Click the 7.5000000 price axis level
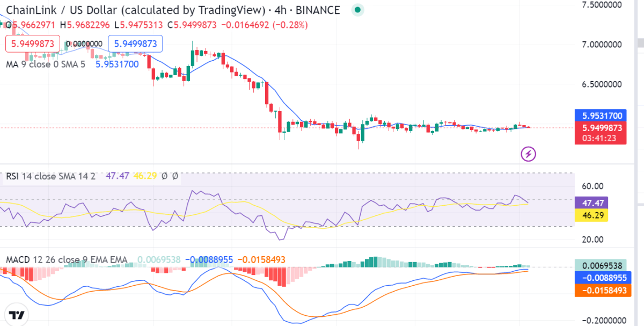This screenshot has height=326, width=644. point(602,5)
